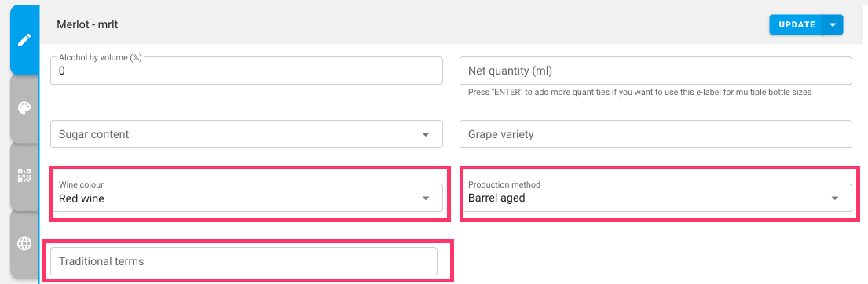Focus the Alcohol by volume (%) field

[x=247, y=71]
